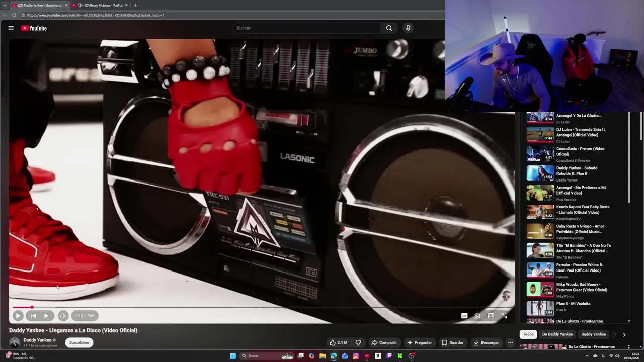Reload the page
The image size is (644, 362).
coord(14,15)
